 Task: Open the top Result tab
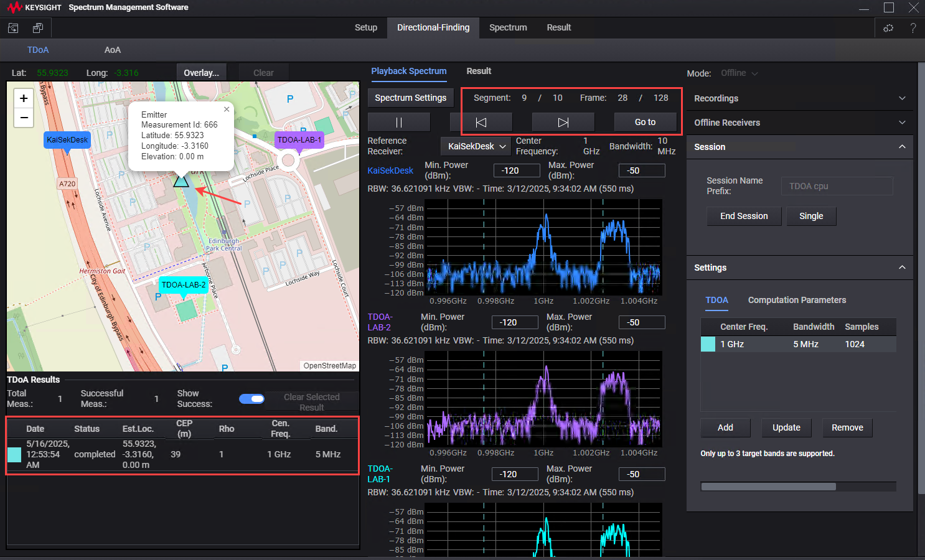[x=559, y=28]
